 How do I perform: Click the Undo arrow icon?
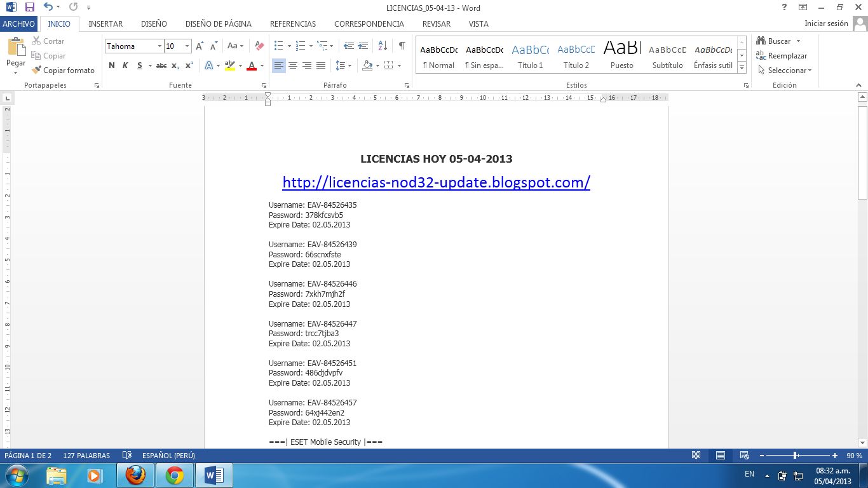[48, 8]
